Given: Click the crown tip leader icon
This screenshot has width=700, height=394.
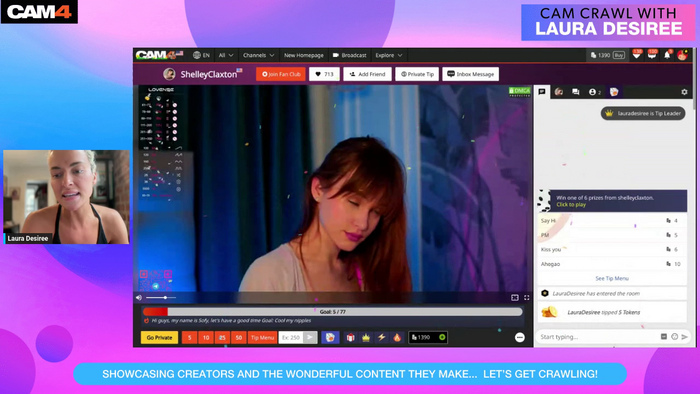Looking at the screenshot, I should 366,337.
